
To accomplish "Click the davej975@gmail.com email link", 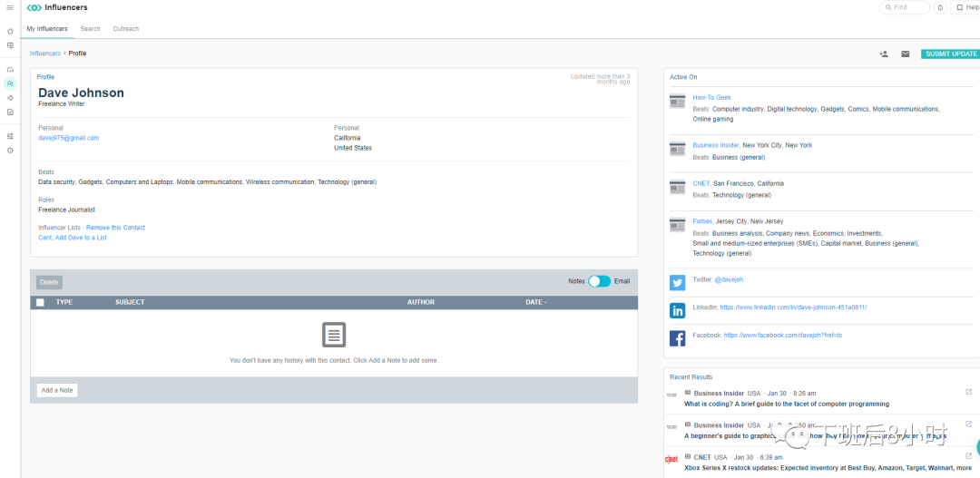I will click(x=69, y=138).
